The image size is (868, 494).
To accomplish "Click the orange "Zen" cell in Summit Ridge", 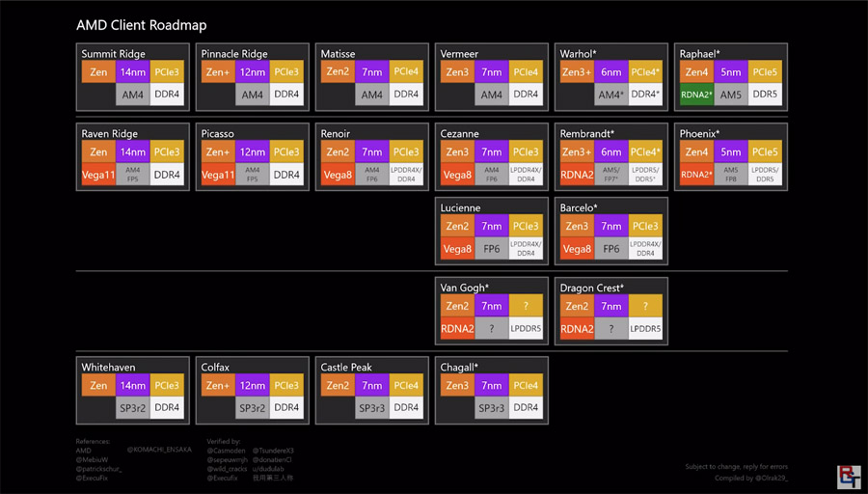I will 98,72.
